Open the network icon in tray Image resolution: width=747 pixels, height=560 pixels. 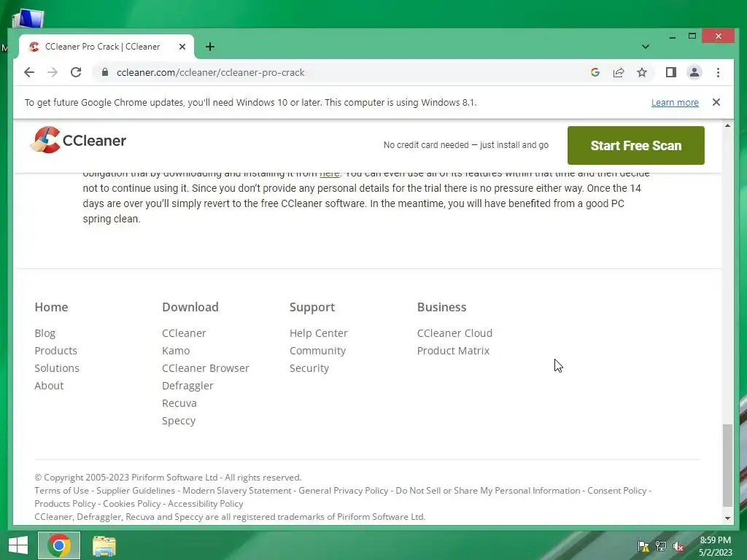tap(661, 546)
